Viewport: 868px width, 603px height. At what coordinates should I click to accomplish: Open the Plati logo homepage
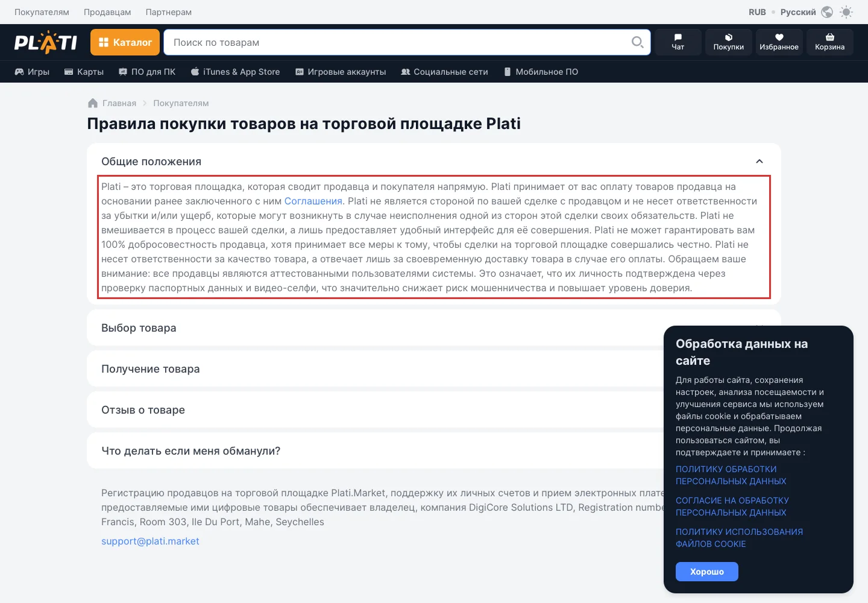click(x=46, y=42)
